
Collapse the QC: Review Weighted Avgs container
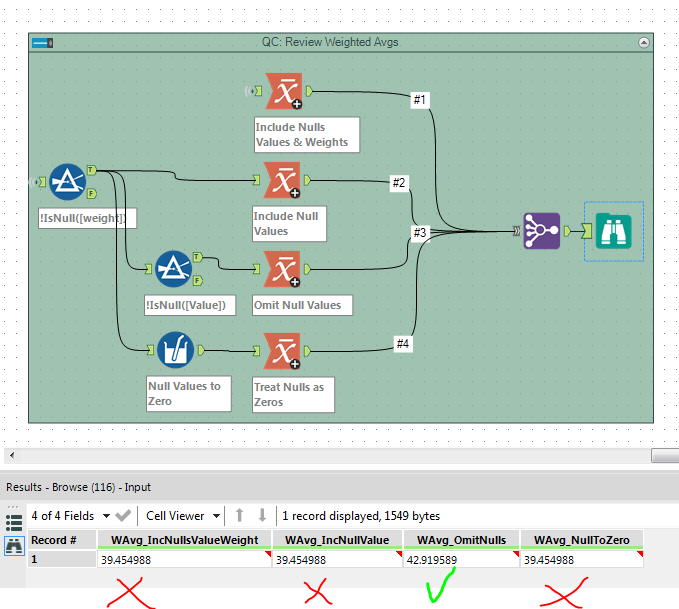(x=643, y=42)
